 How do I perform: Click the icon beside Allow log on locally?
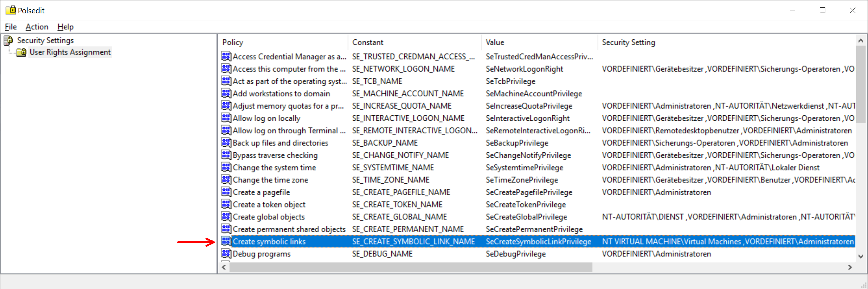pyautogui.click(x=226, y=118)
